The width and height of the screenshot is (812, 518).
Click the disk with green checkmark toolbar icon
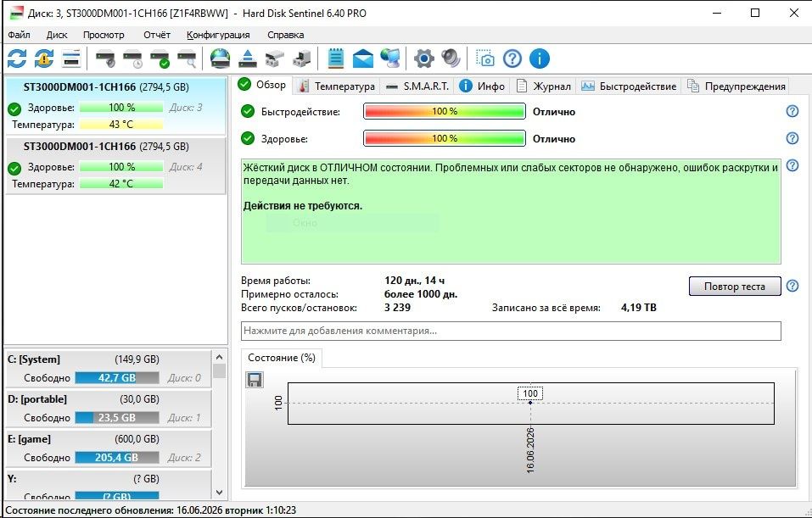[x=160, y=58]
